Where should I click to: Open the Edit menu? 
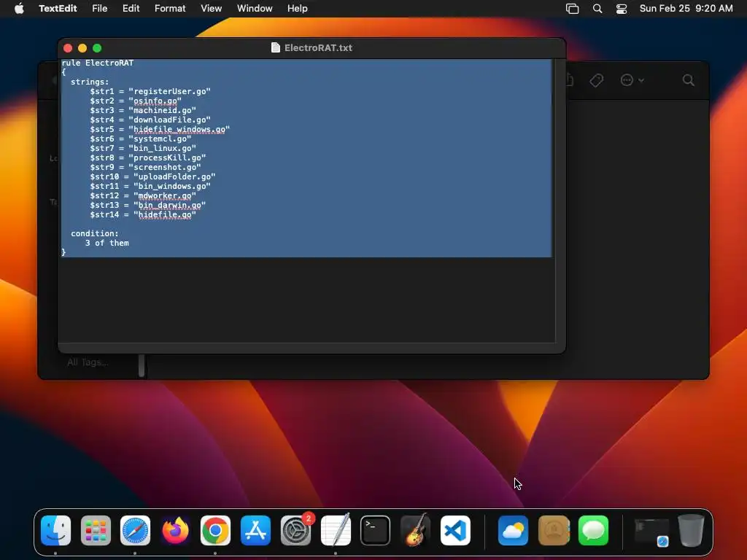click(x=131, y=9)
